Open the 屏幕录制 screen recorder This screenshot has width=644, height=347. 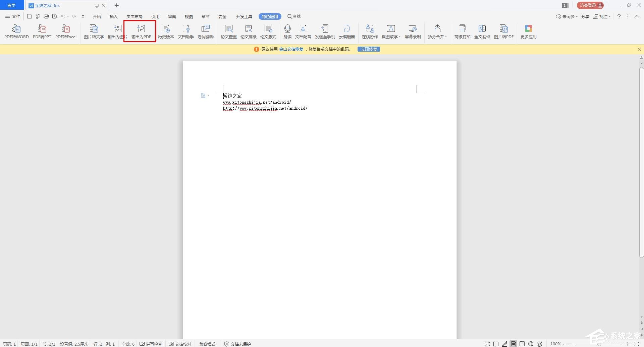[413, 32]
